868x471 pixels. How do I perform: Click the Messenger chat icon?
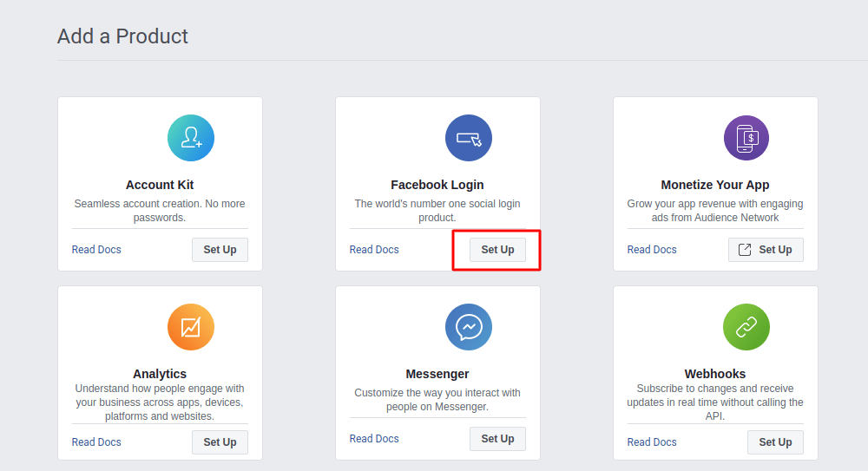coord(469,327)
